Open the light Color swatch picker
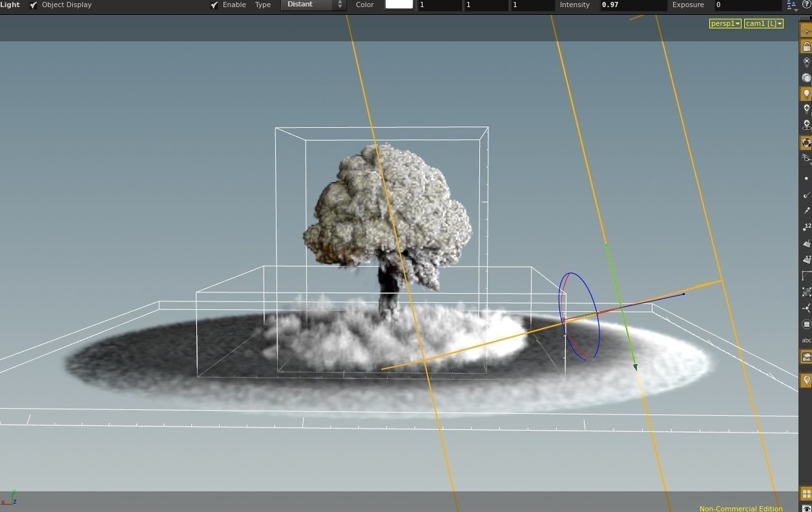 399,5
